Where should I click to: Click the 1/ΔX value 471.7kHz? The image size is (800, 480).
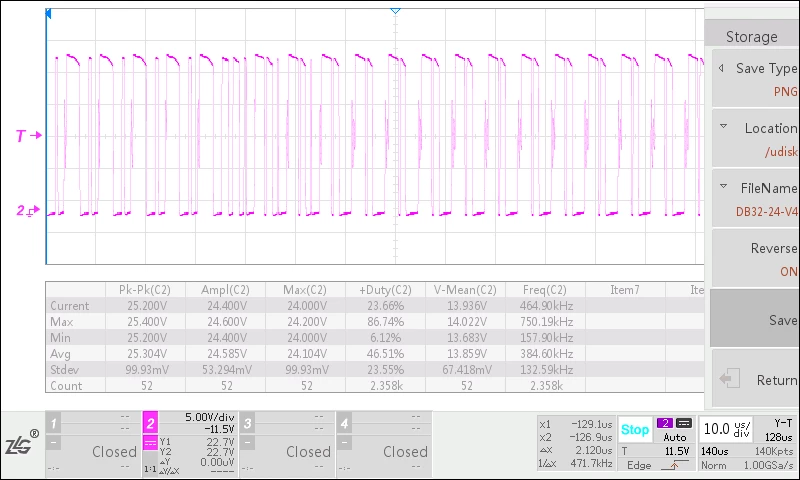pos(592,463)
